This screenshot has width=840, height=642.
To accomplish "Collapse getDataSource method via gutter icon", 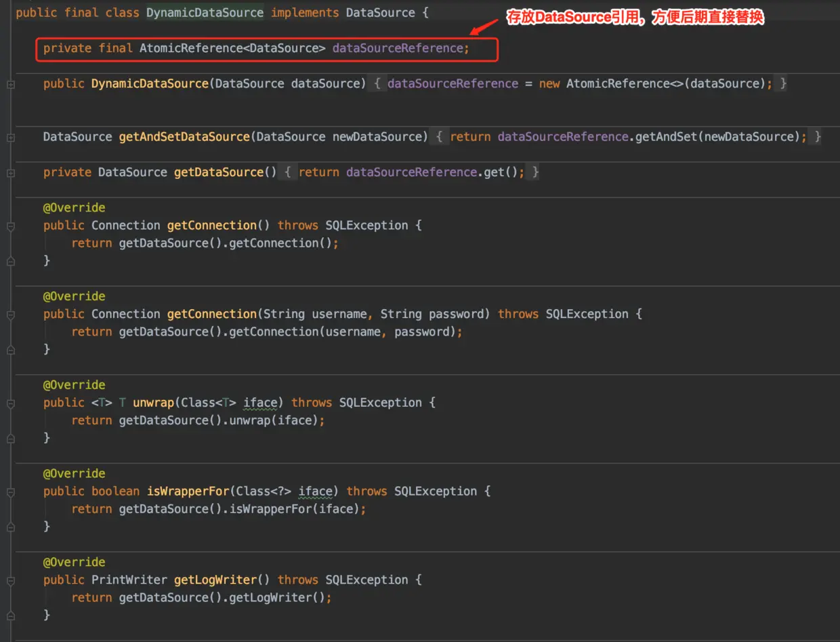I will tap(9, 172).
